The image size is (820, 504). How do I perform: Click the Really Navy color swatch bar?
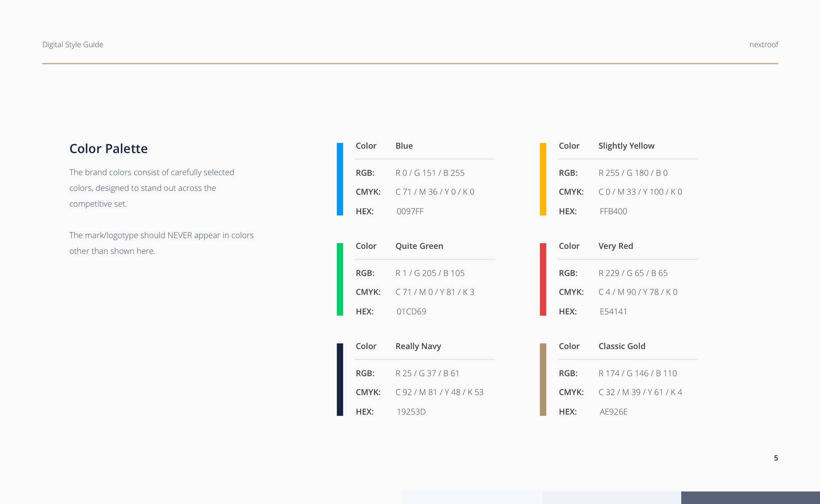pyautogui.click(x=339, y=379)
